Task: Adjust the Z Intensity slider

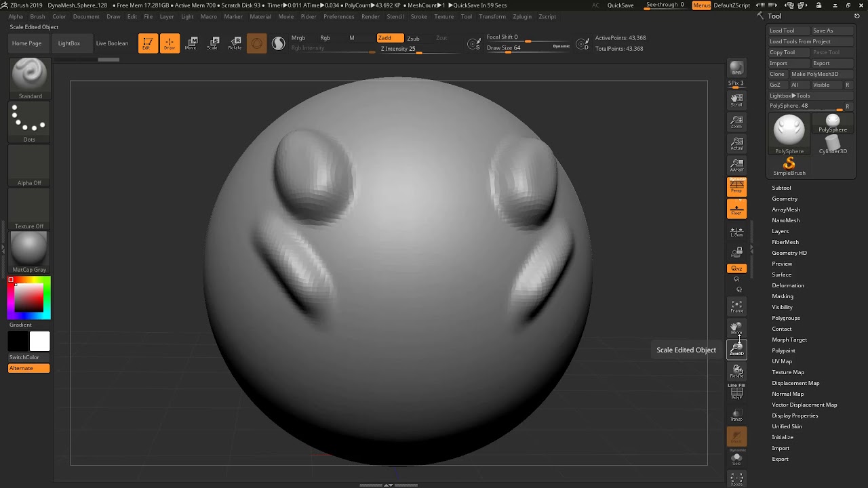Action: (x=420, y=49)
